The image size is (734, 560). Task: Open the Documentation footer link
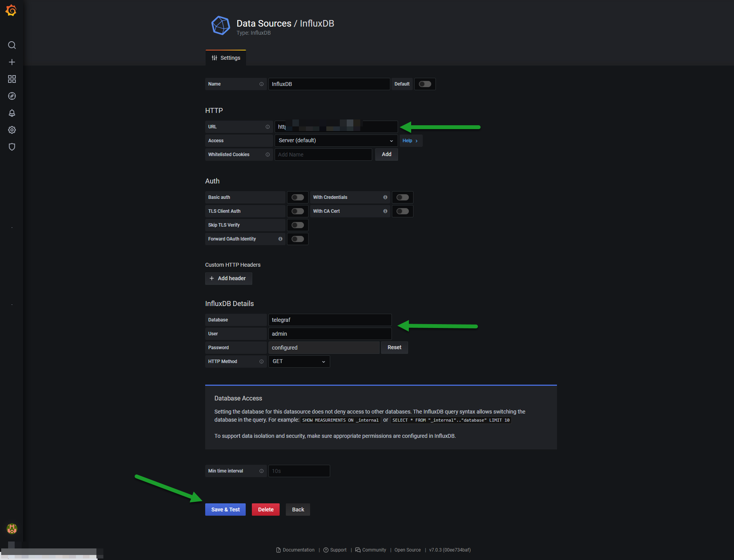tap(295, 550)
